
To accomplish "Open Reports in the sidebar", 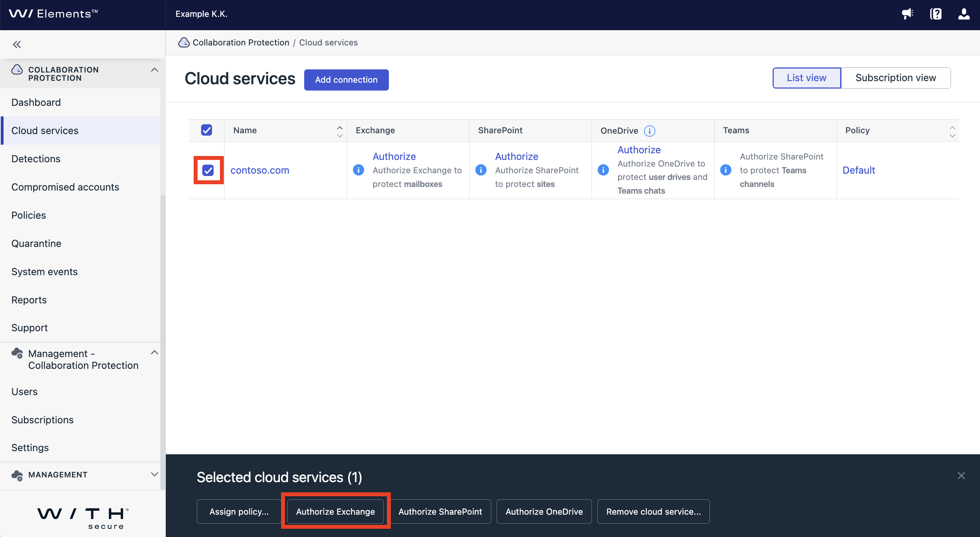I will coord(80,300).
